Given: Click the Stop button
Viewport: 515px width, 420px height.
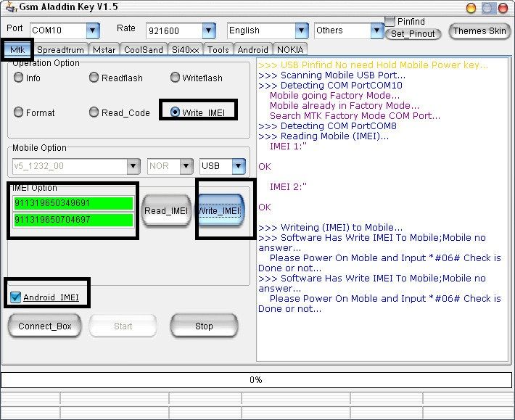Looking at the screenshot, I should (x=204, y=326).
